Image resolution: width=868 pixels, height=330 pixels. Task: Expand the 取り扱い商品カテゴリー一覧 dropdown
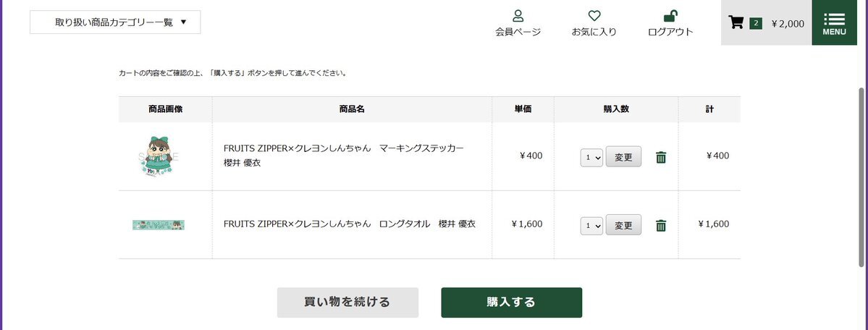click(115, 22)
